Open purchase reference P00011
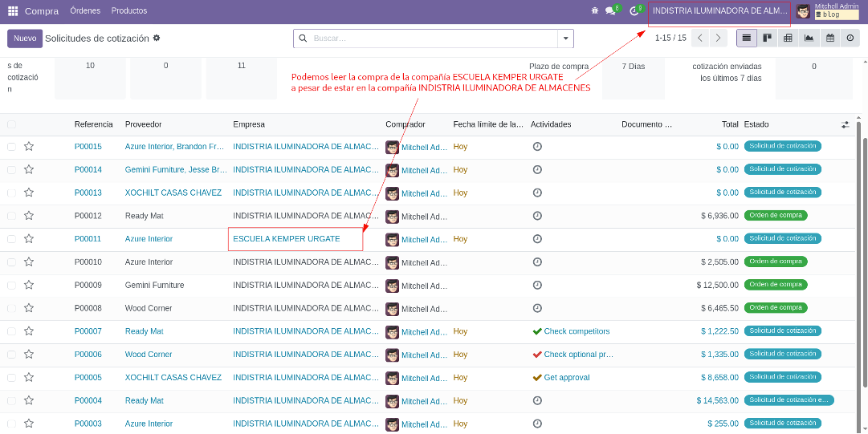 pos(88,239)
